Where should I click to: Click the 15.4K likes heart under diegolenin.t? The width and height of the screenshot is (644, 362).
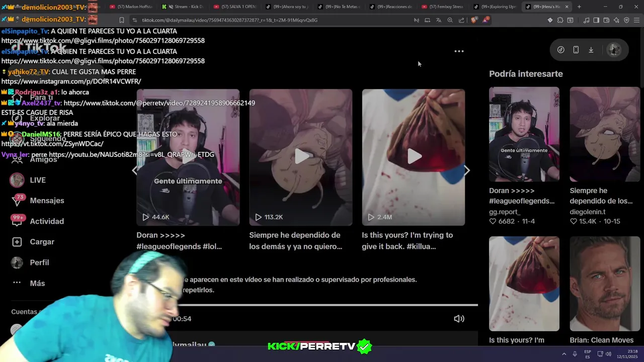click(x=574, y=221)
